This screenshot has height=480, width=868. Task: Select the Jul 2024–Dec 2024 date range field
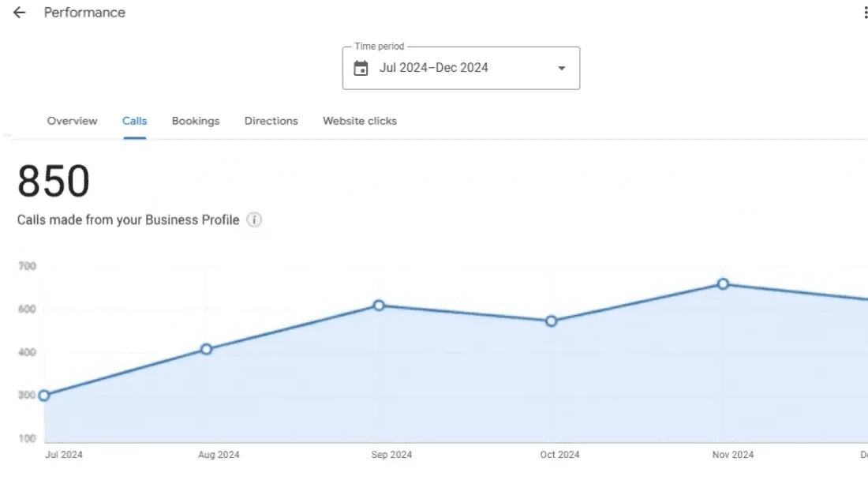(x=434, y=68)
